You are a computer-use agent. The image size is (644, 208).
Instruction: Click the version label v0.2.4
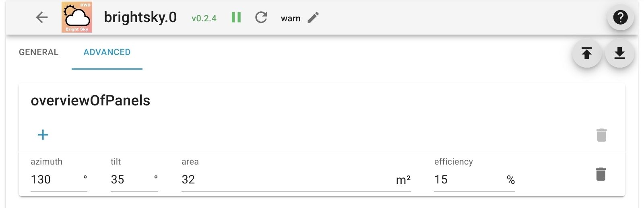(x=204, y=19)
